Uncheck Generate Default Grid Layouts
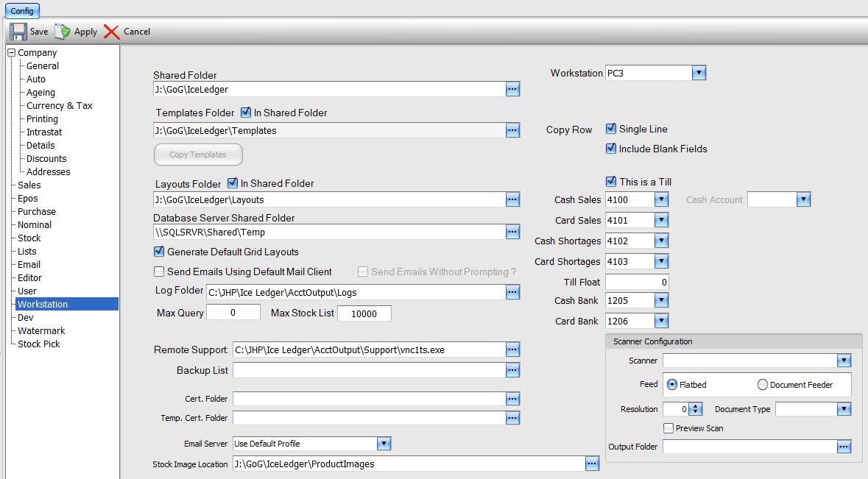The width and height of the screenshot is (868, 479). coord(158,251)
